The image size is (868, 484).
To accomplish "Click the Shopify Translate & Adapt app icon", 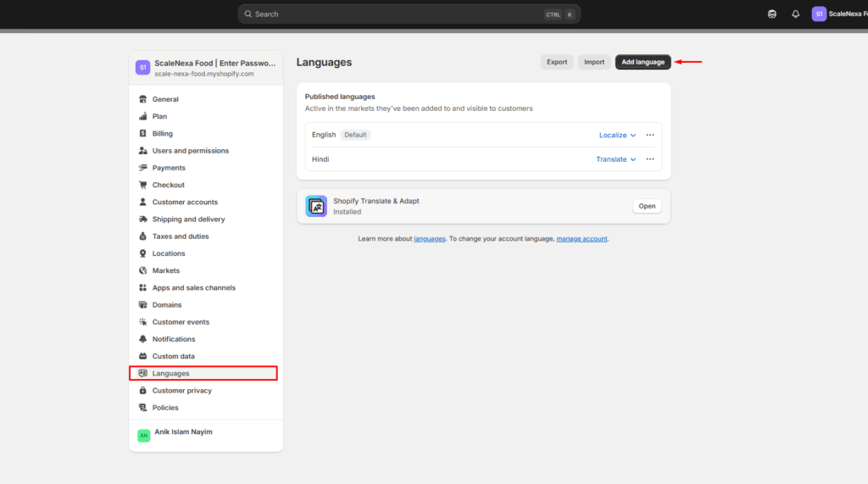I will [x=316, y=206].
